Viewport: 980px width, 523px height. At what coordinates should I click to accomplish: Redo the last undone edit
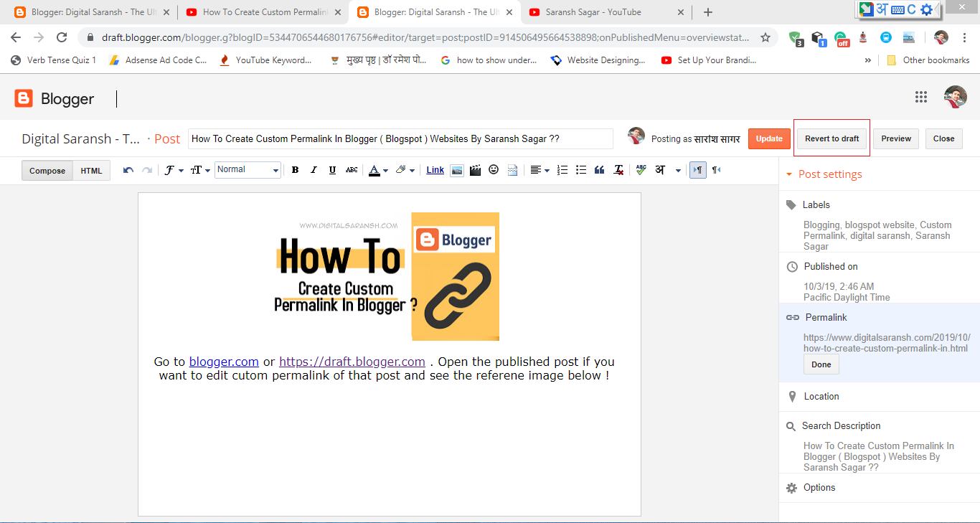click(x=147, y=170)
